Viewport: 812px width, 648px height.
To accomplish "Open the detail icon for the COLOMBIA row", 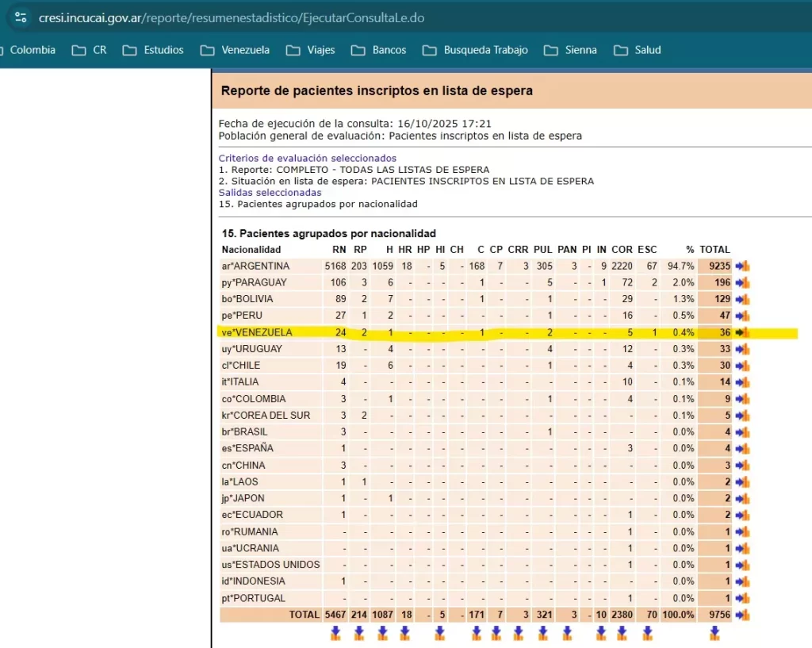I will (742, 400).
